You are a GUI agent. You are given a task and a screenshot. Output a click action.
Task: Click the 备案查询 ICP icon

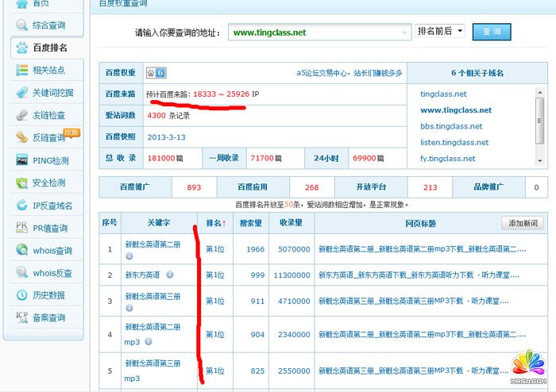click(x=21, y=317)
